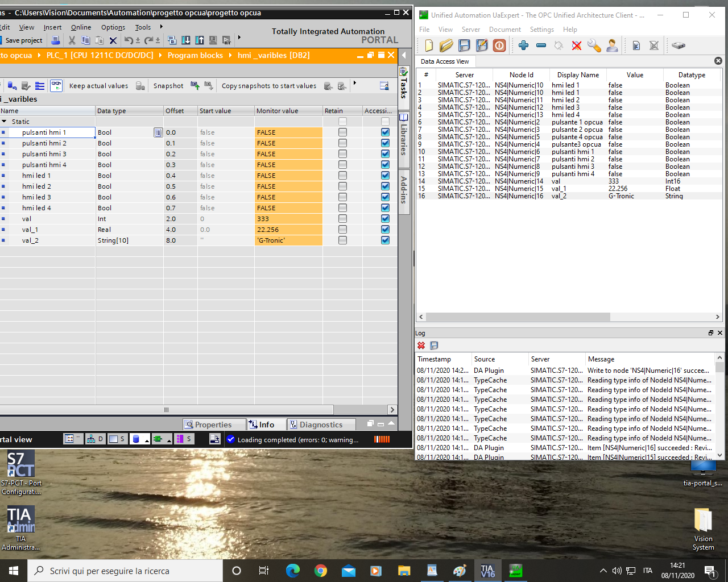728x582 pixels.
Task: Open breadcrumb arrow after Program blocks
Action: [x=230, y=55]
